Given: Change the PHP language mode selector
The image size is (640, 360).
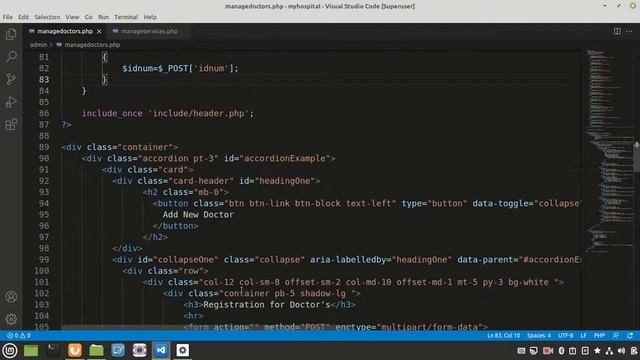Looking at the screenshot, I should [599, 336].
